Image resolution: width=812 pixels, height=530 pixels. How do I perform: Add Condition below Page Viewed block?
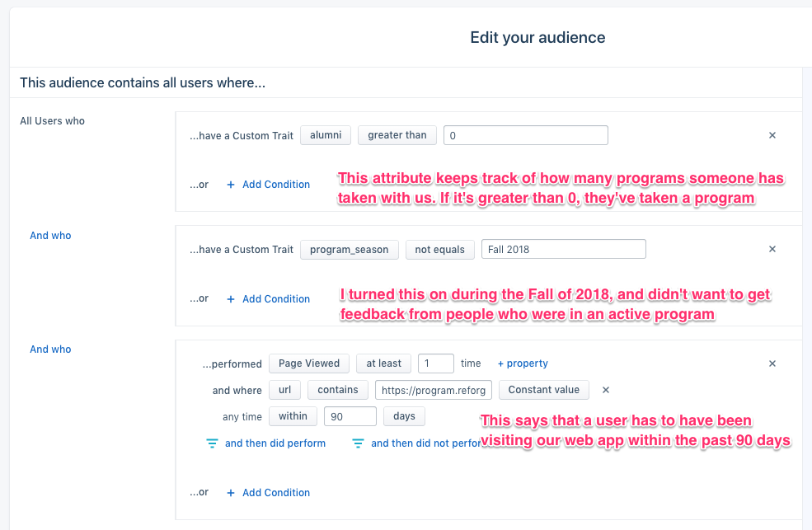[268, 493]
